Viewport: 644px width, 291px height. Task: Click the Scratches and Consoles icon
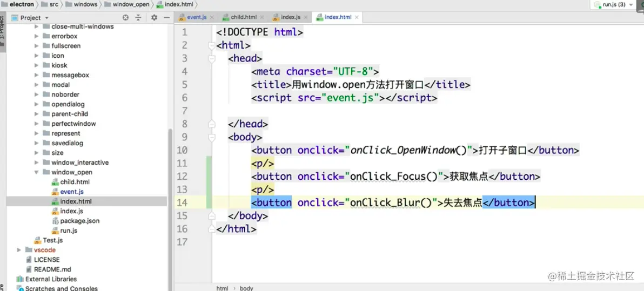pos(19,288)
